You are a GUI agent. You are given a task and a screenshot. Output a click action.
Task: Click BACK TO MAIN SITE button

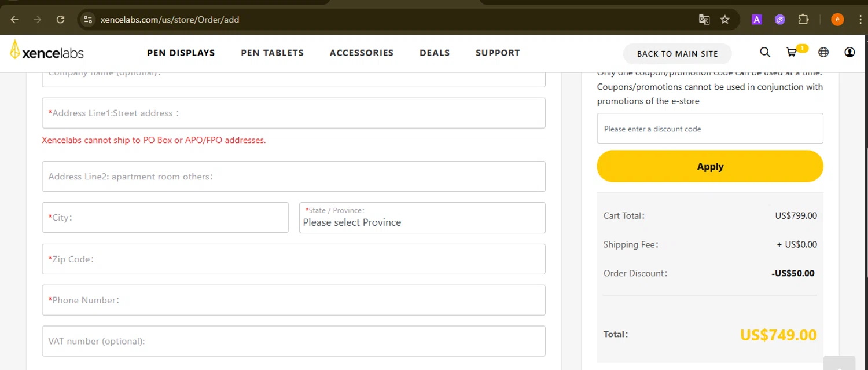click(677, 54)
